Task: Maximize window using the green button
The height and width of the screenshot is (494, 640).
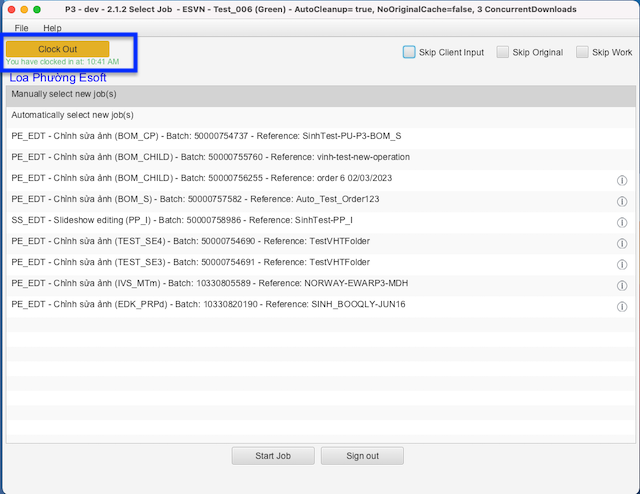Action: [x=37, y=9]
